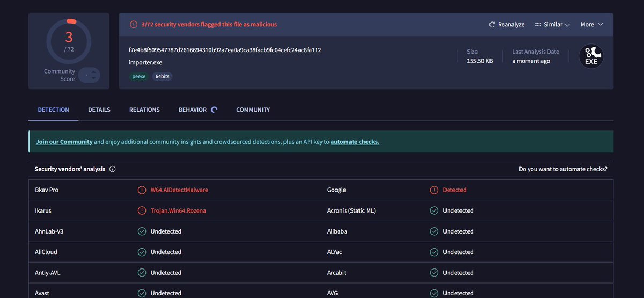Click the Alibaba vendor name
This screenshot has width=644, height=298.
point(338,231)
